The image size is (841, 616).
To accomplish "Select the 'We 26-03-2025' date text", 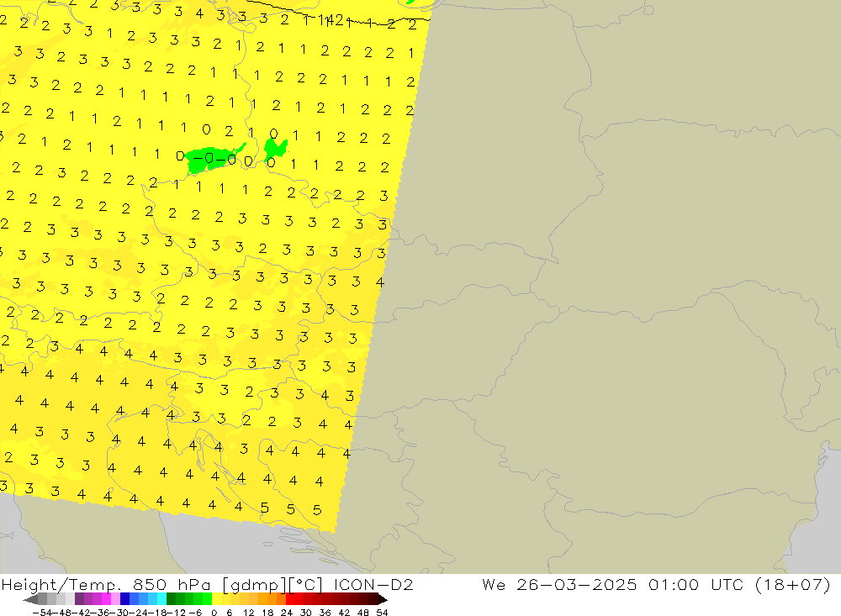I will [559, 584].
